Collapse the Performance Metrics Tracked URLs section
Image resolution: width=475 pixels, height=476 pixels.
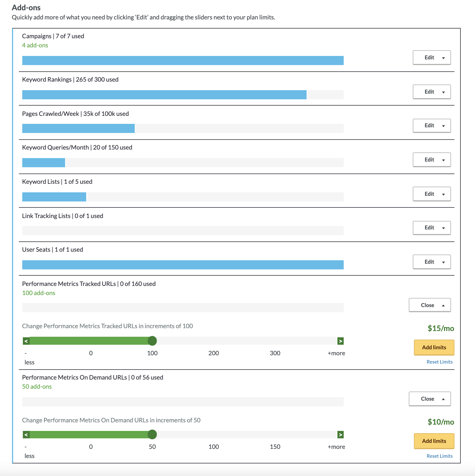(429, 305)
